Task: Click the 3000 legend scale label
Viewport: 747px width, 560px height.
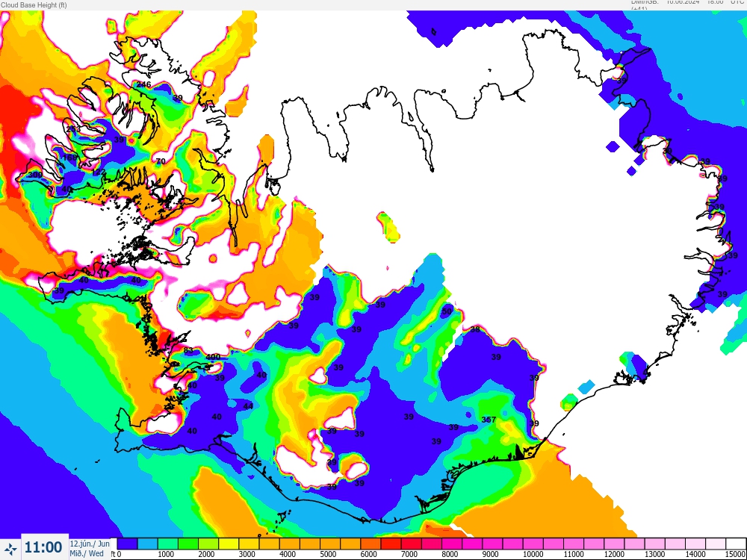Action: click(247, 554)
